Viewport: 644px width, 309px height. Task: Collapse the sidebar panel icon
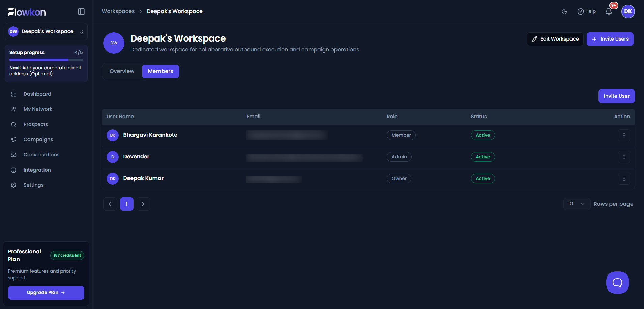tap(81, 11)
